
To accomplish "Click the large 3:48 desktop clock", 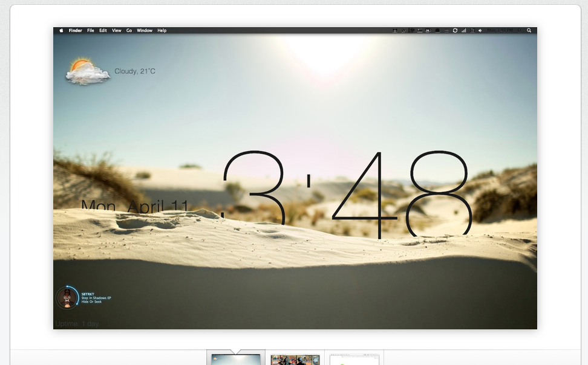I will click(x=347, y=194).
